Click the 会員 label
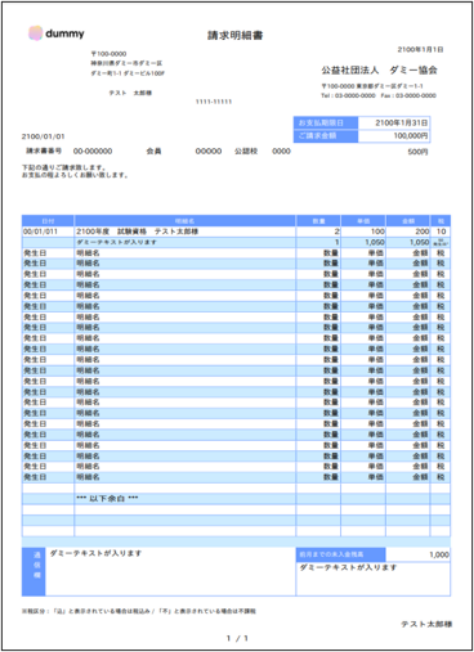Screen dimensions: 474x652 tap(153, 151)
